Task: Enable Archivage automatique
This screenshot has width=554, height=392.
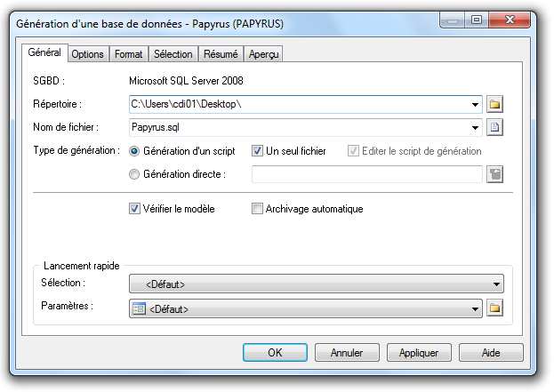Action: pos(258,209)
